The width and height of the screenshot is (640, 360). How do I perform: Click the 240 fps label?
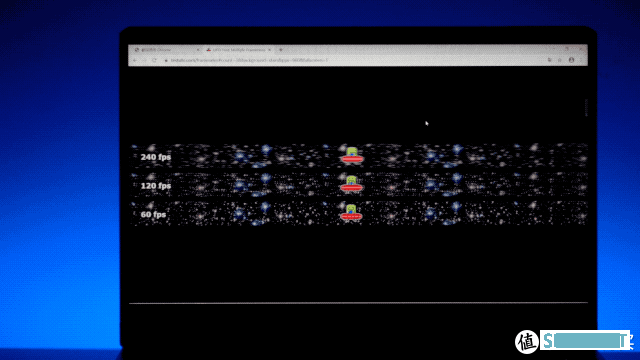[156, 157]
